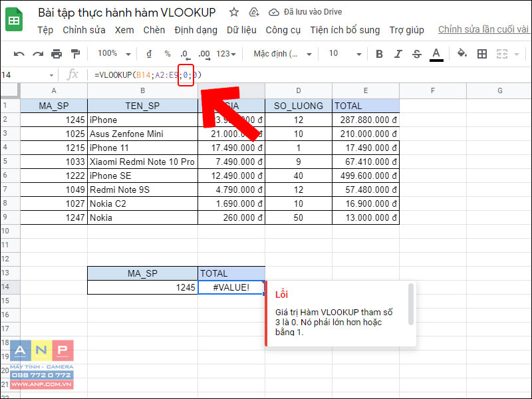Select the Redmi Note 9S cell
This screenshot has height=399, width=532.
coord(142,190)
